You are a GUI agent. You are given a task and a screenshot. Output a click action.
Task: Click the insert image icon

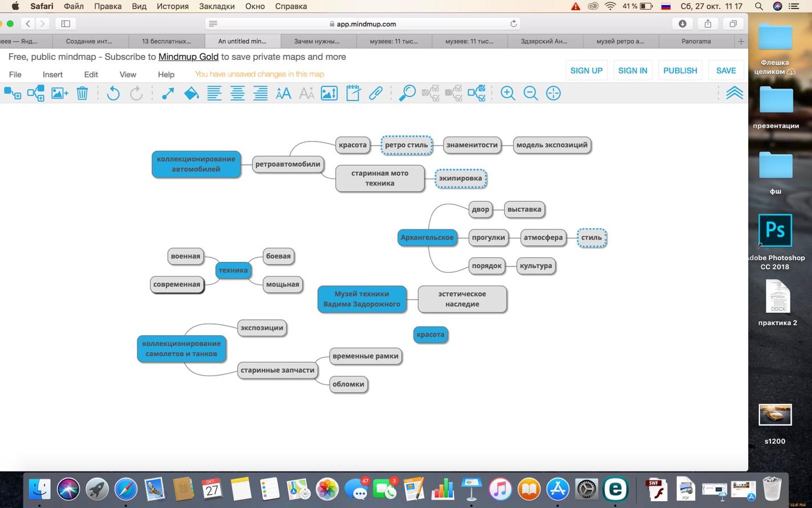59,93
